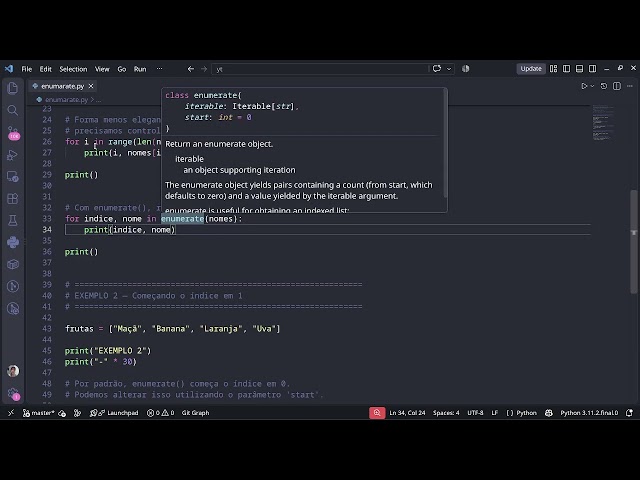Close the enumarate.py tab
Viewport: 640px width, 480px height.
point(91,86)
